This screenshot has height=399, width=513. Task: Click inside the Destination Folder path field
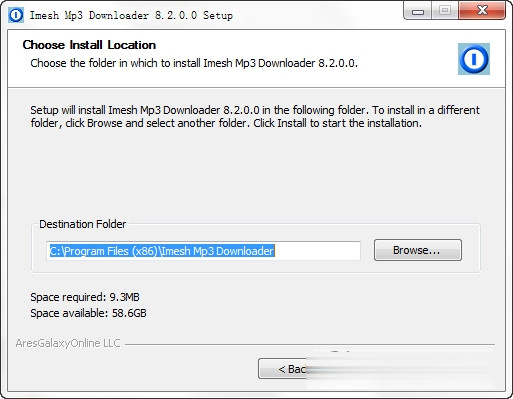[x=203, y=251]
